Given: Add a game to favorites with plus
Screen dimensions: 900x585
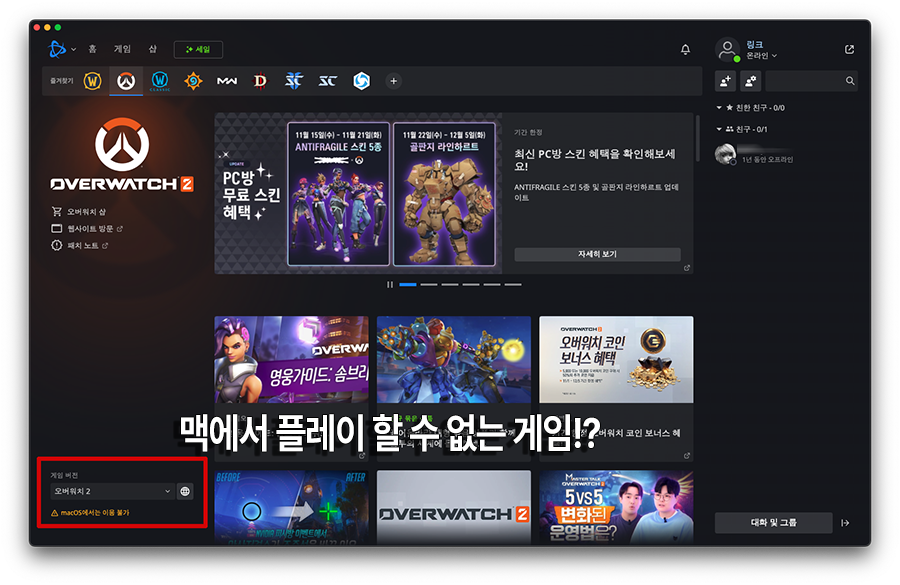Looking at the screenshot, I should 394,81.
